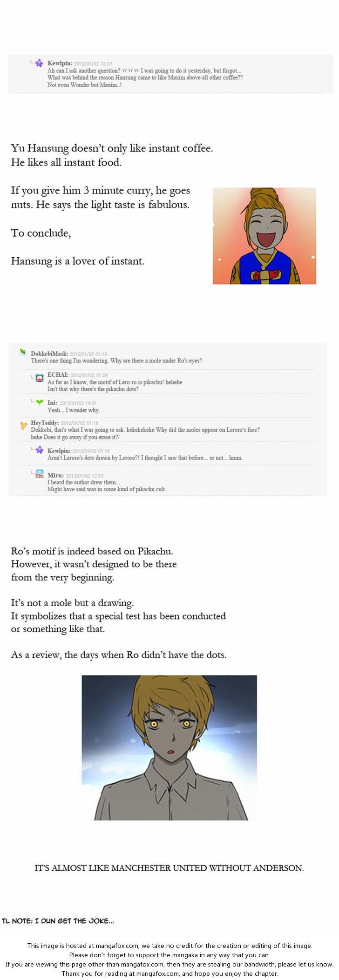
Task: Click the laughing Hansung illustration
Action: click(x=264, y=235)
